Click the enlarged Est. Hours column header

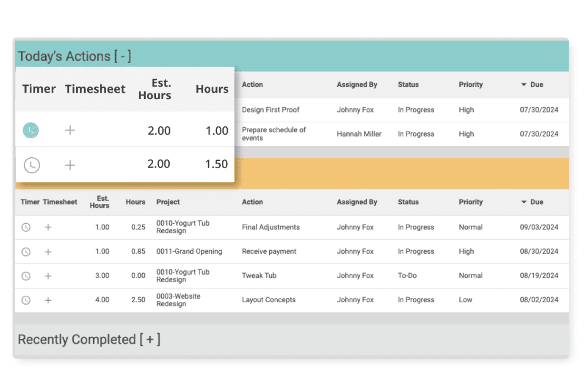(x=155, y=89)
